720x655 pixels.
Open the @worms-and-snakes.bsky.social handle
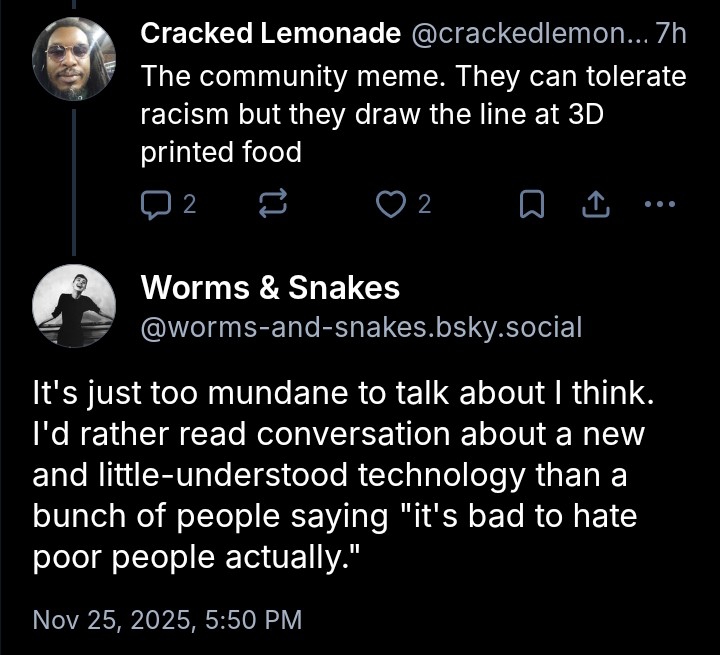click(x=361, y=327)
